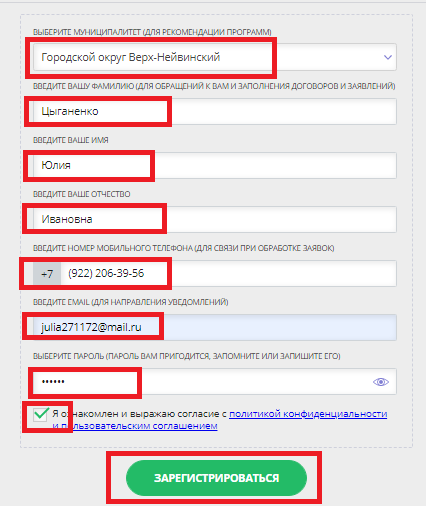Screen dimensions: 426x506
Task: Uncheck the privacy consent checkbox
Action: (40, 415)
